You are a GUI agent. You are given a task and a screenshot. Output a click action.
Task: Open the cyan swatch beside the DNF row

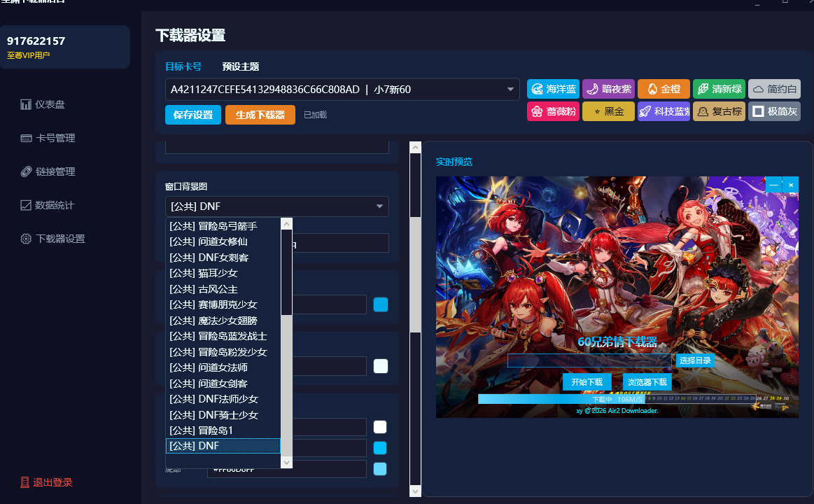(380, 448)
